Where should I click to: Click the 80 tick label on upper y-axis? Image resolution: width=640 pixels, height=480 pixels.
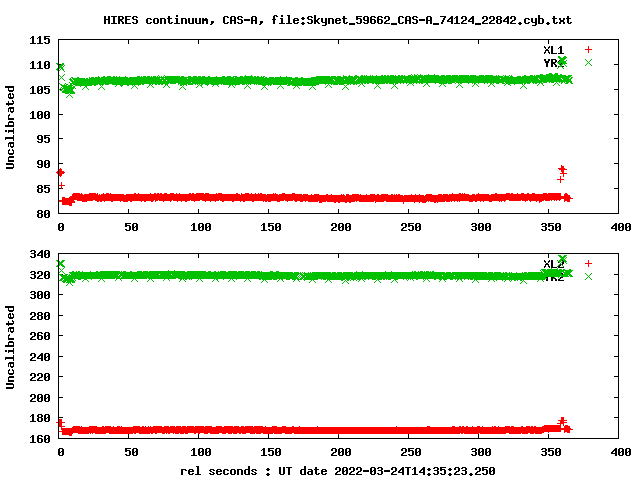click(x=45, y=214)
